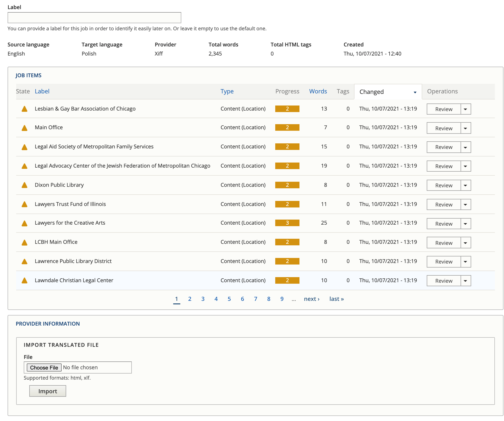The width and height of the screenshot is (504, 421).
Task: Expand operations dropdown for Main Office row
Action: (466, 128)
